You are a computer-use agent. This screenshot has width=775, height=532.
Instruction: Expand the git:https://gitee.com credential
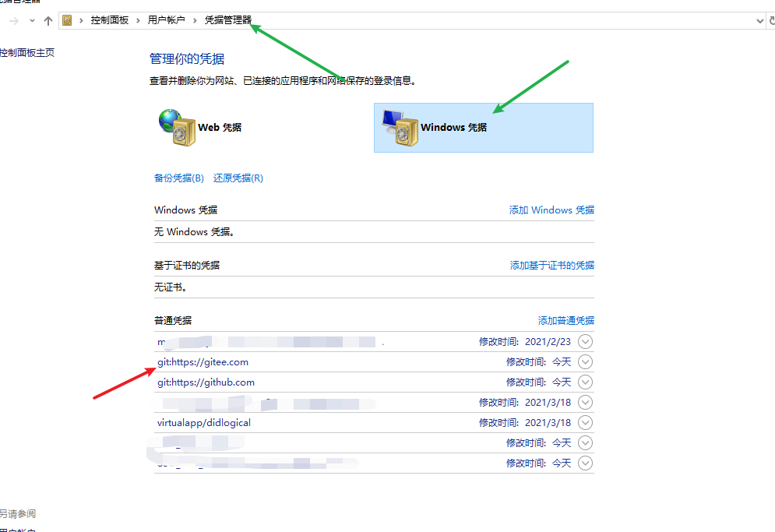pos(585,361)
